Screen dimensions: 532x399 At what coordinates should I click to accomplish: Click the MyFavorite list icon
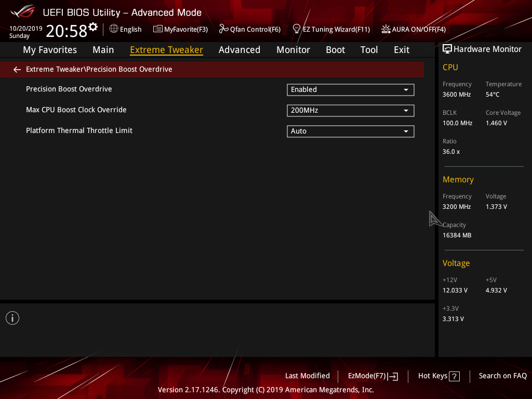(x=158, y=29)
